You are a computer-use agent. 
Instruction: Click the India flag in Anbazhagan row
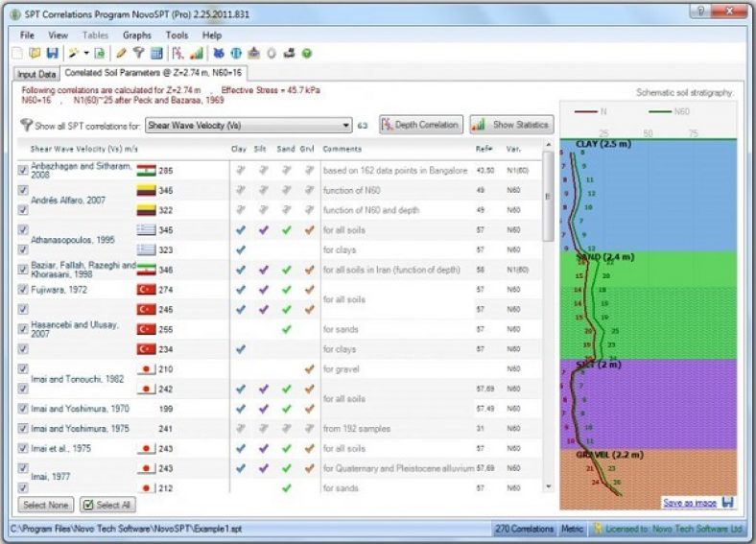click(x=146, y=170)
